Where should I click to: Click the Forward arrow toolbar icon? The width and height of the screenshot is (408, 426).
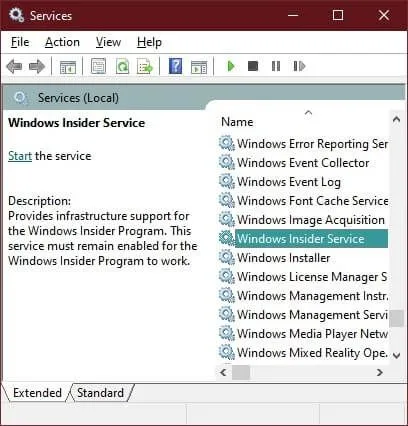[x=37, y=66]
